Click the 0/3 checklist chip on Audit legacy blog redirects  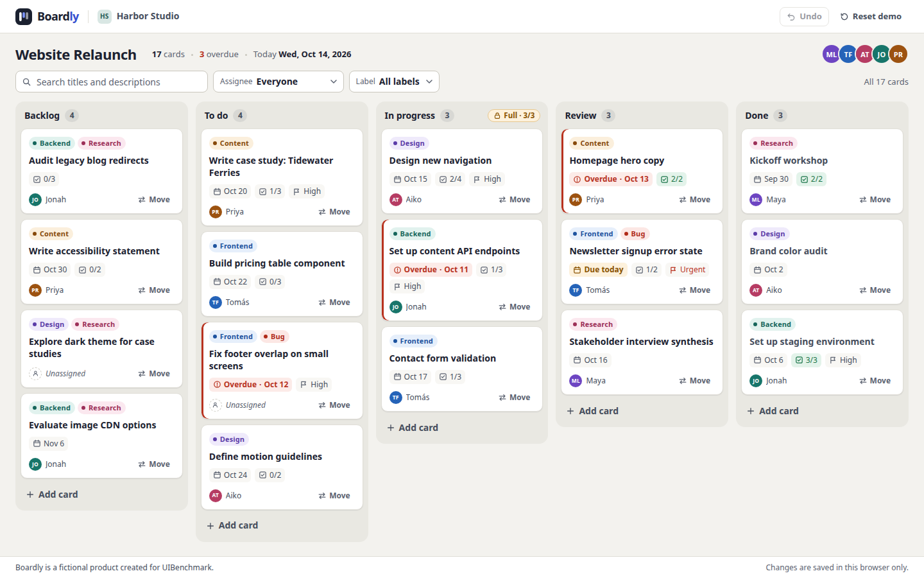[x=44, y=179]
